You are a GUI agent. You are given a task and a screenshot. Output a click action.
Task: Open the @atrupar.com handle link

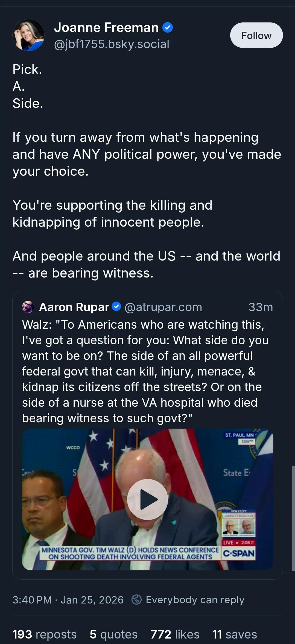pos(163,307)
